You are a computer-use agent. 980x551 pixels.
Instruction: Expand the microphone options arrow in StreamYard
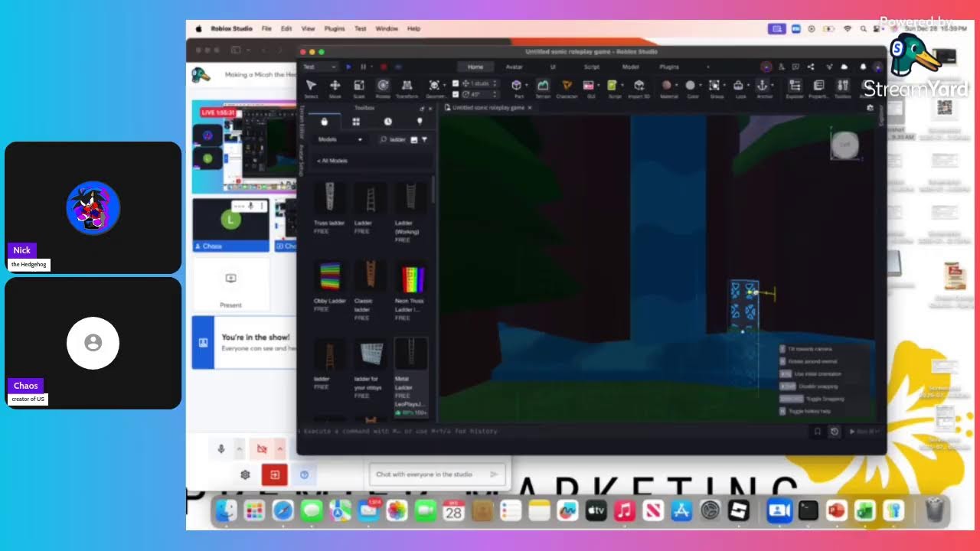coord(239,449)
